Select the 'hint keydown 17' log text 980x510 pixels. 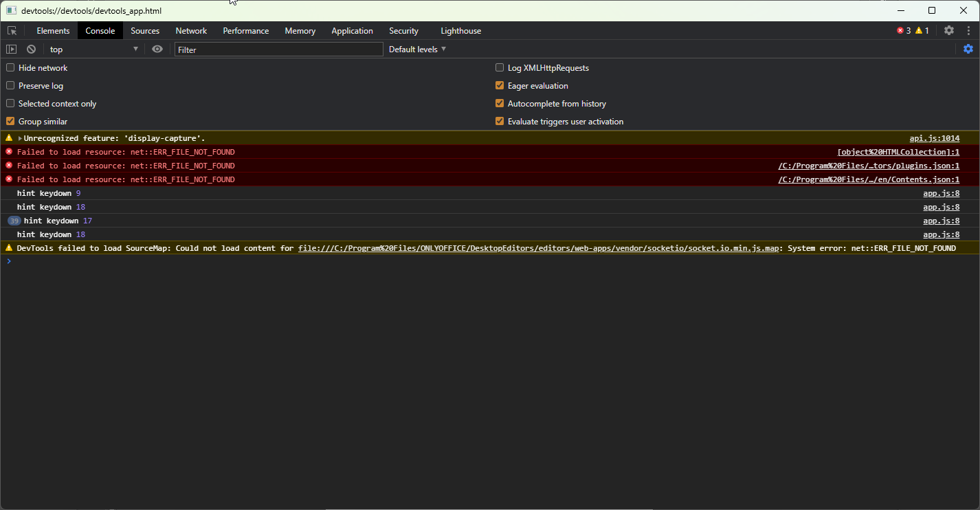tap(58, 221)
